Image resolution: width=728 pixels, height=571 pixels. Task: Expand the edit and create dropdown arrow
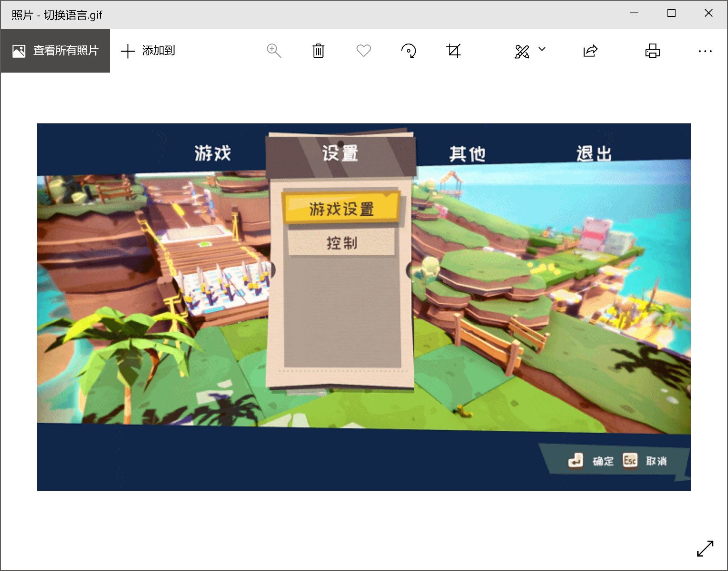(x=542, y=49)
